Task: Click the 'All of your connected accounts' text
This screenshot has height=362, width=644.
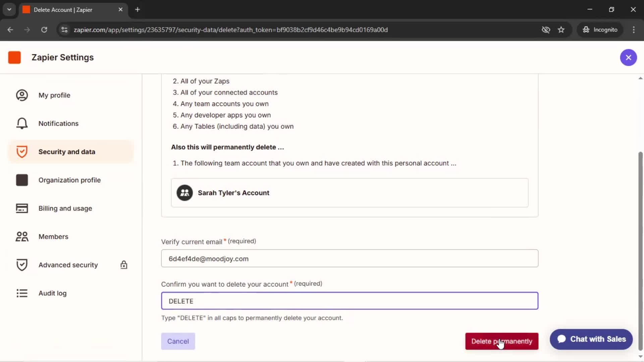Action: point(229,93)
